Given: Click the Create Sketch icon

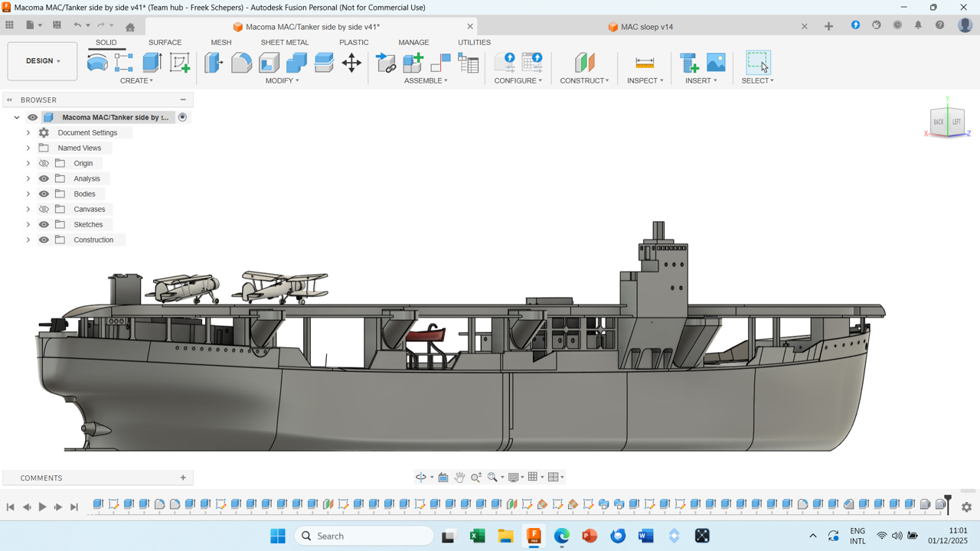Looking at the screenshot, I should pos(180,63).
